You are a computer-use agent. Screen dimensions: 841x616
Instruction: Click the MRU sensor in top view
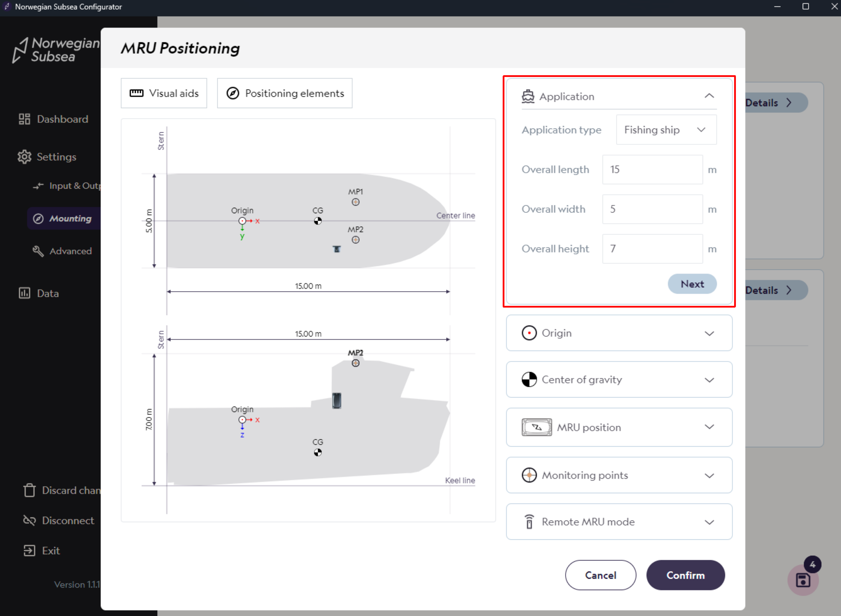click(336, 249)
